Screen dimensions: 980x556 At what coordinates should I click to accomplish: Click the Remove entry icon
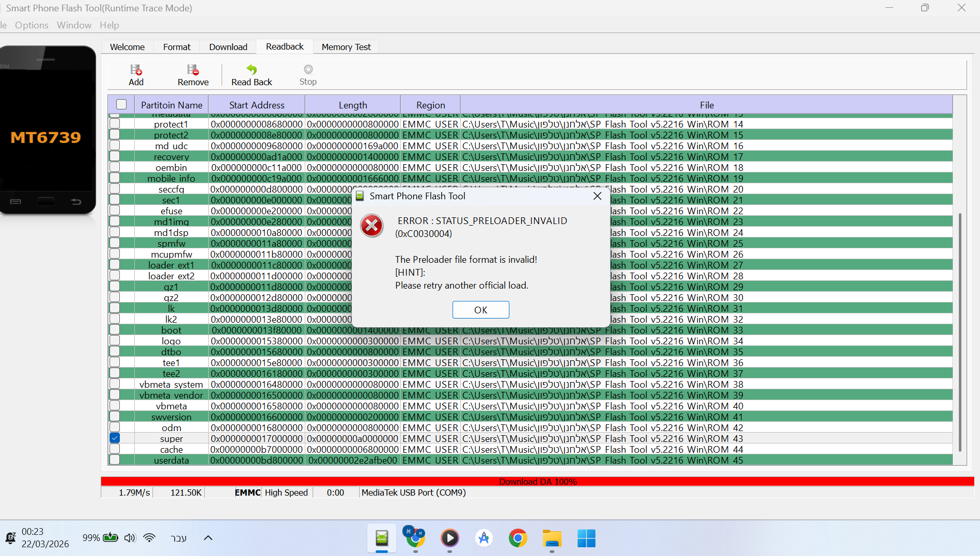[x=193, y=70]
